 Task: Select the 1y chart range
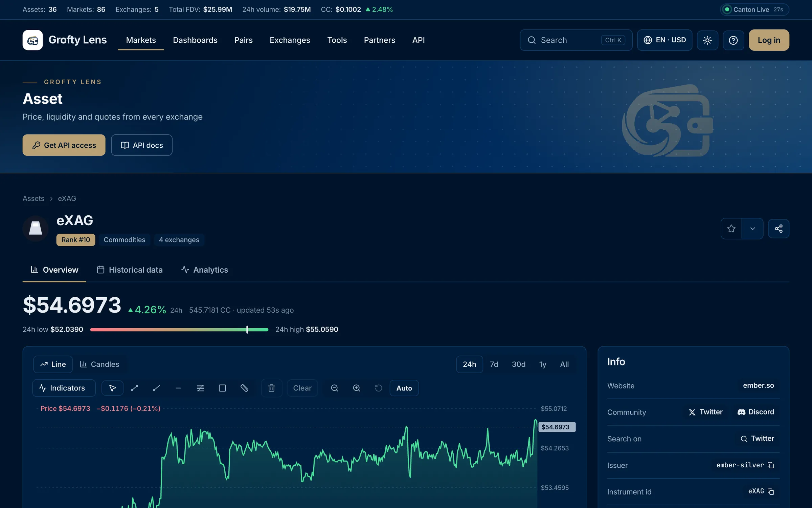click(x=543, y=364)
